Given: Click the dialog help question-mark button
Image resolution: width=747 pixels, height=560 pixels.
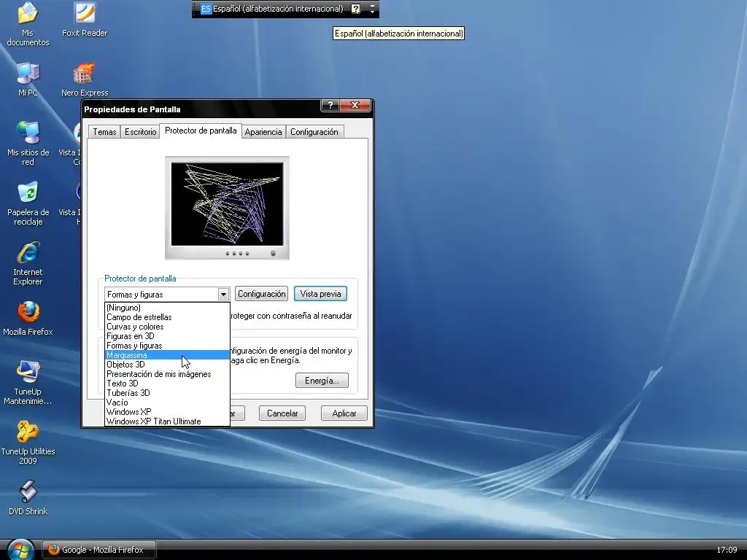Looking at the screenshot, I should (x=330, y=105).
